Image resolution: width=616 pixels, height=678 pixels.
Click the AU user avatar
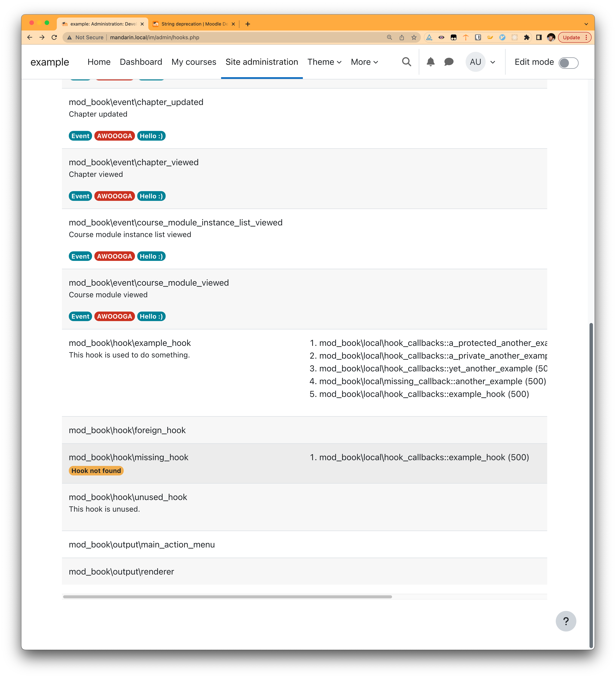pos(475,62)
